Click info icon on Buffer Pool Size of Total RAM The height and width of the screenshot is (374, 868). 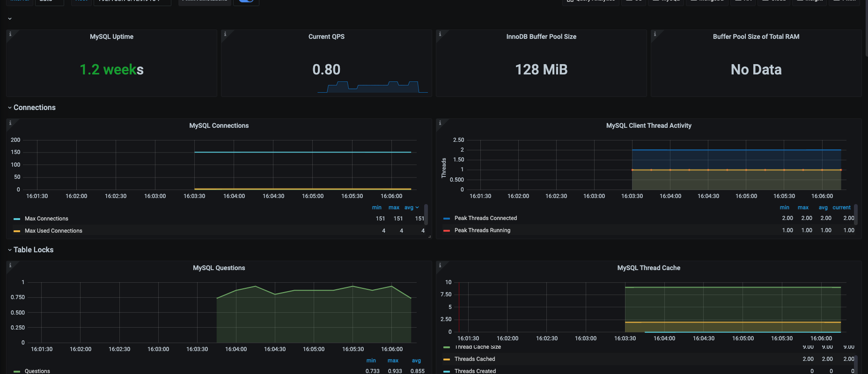pos(655,34)
